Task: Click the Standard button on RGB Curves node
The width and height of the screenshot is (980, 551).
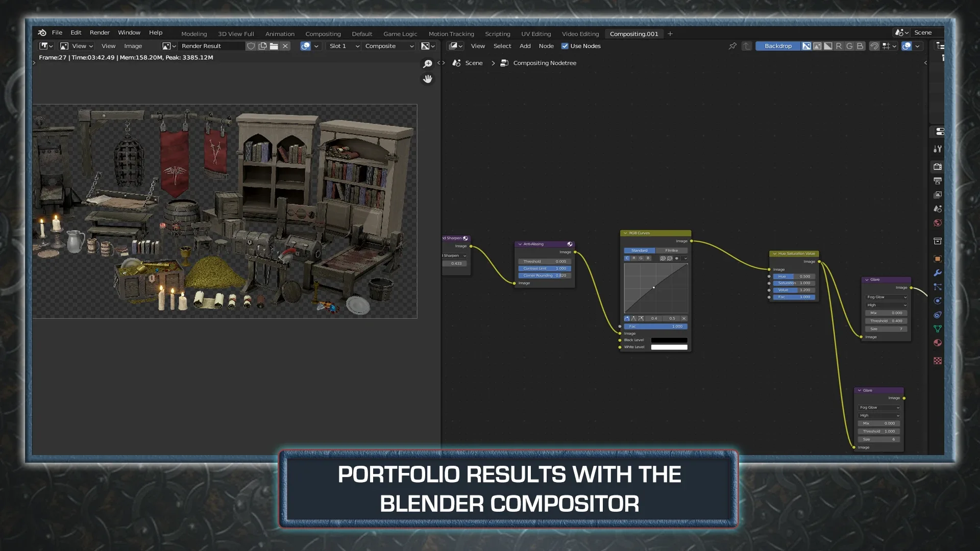Action: 640,251
